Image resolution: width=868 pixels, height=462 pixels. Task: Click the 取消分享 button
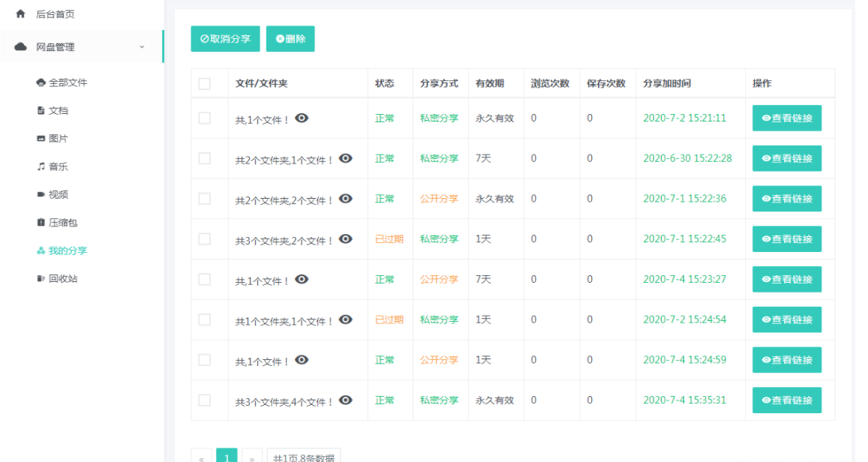pyautogui.click(x=225, y=39)
